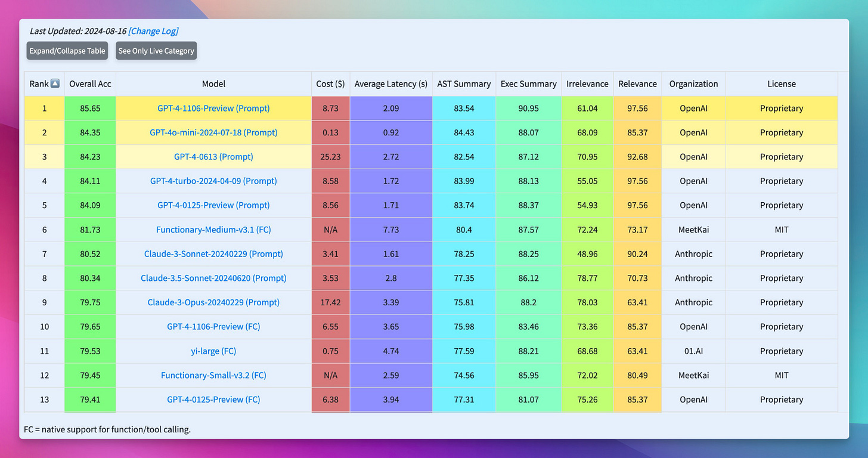Click the 01.AI organization cell
Image resolution: width=868 pixels, height=458 pixels.
coord(693,351)
